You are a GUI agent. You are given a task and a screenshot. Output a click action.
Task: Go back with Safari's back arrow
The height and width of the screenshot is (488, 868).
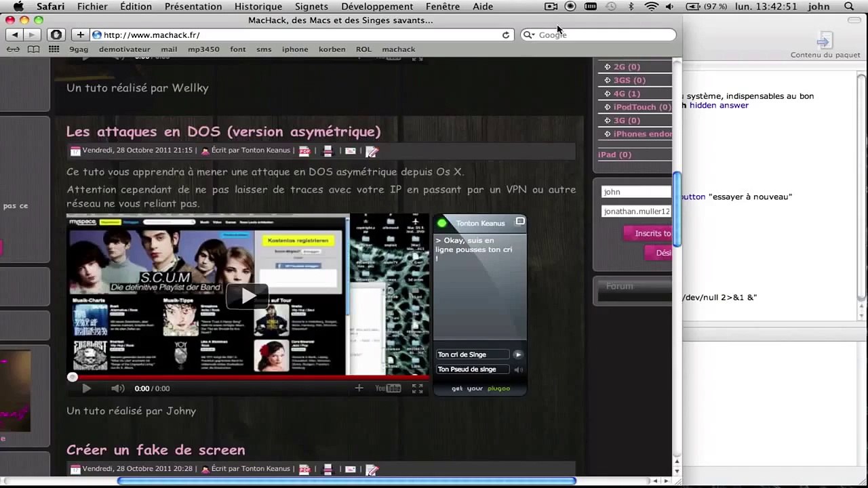tap(15, 35)
